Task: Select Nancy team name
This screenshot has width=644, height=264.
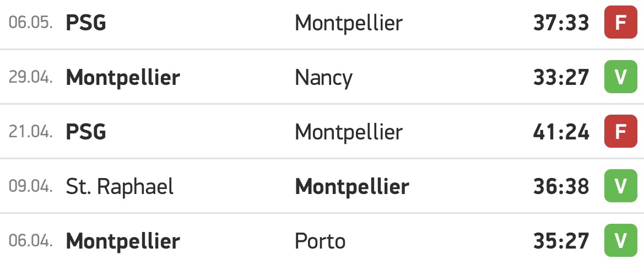Action: coord(323,78)
